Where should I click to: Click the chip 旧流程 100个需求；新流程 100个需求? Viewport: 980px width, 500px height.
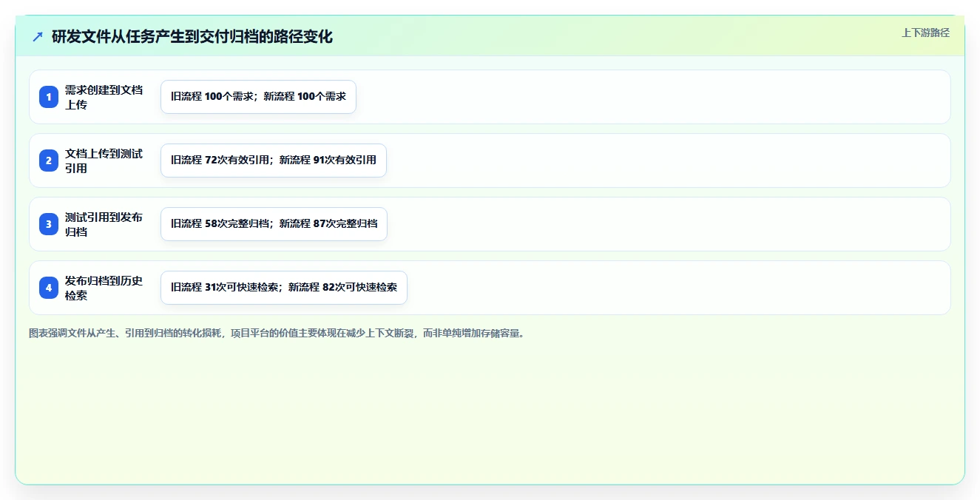click(258, 97)
